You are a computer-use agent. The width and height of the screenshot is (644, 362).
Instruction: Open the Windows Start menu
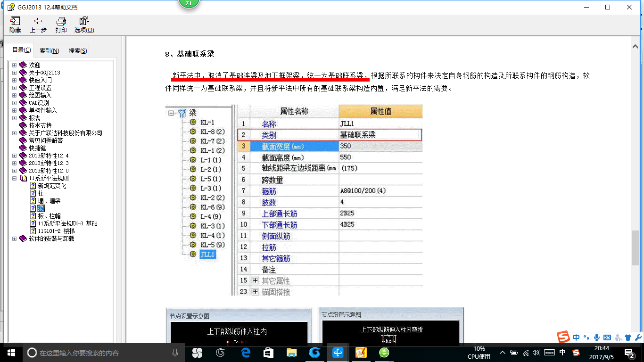click(x=11, y=353)
